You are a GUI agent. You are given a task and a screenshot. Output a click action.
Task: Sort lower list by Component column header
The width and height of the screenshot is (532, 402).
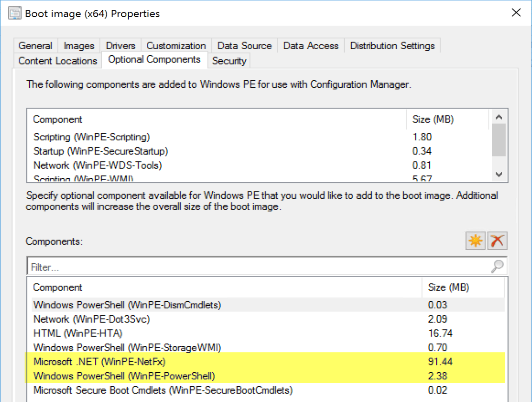58,287
